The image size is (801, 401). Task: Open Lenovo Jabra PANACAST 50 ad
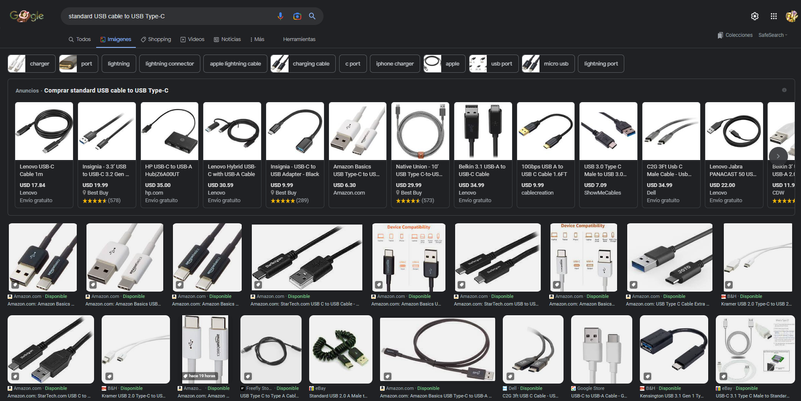734,155
